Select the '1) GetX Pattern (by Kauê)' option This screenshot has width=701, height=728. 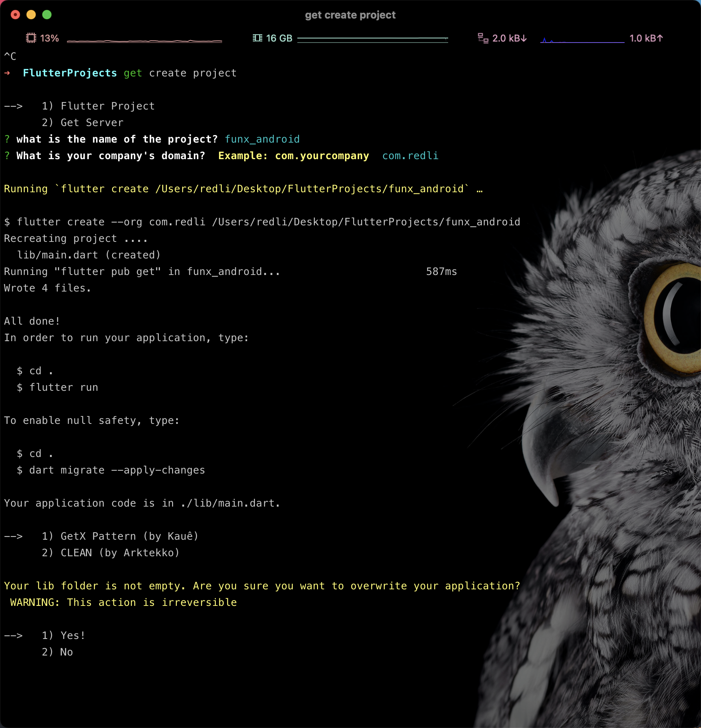coord(120,537)
